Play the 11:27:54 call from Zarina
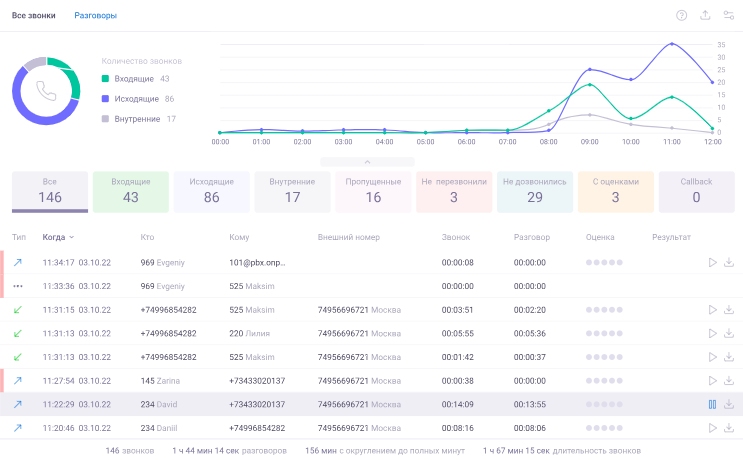Screen dimensions: 743x460 pyautogui.click(x=712, y=380)
